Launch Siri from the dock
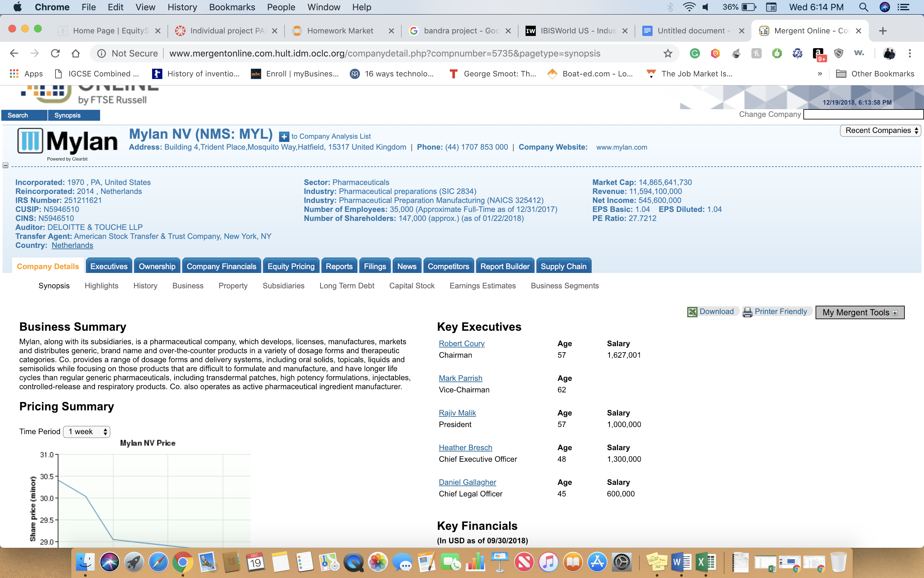Image resolution: width=924 pixels, height=578 pixels. tap(110, 562)
